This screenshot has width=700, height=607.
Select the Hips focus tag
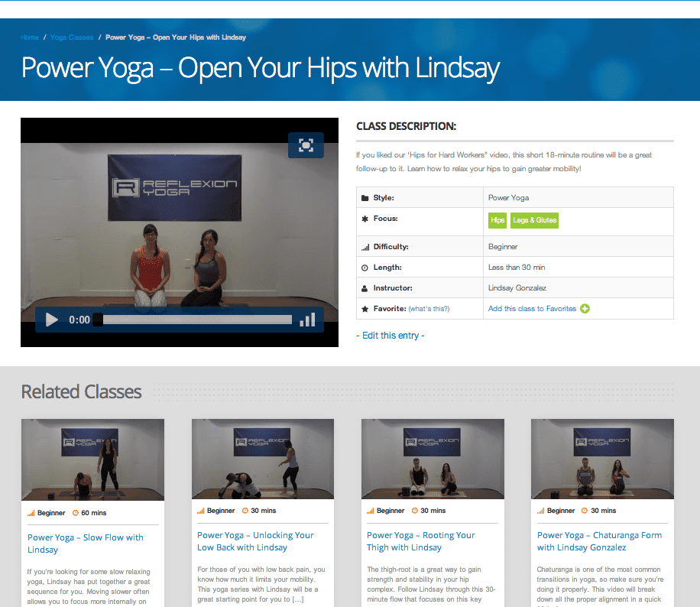click(x=497, y=220)
